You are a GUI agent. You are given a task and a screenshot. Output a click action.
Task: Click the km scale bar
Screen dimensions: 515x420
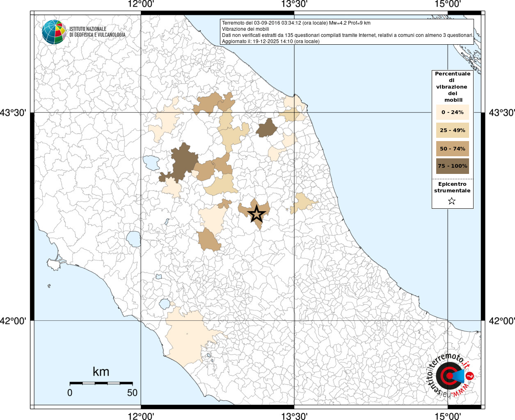(x=101, y=383)
